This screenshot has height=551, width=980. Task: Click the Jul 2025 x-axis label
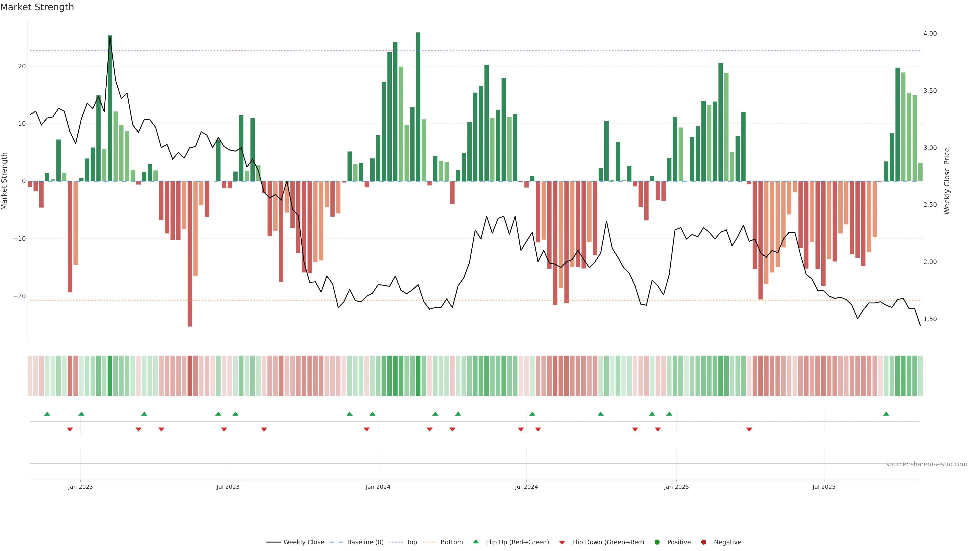824,487
